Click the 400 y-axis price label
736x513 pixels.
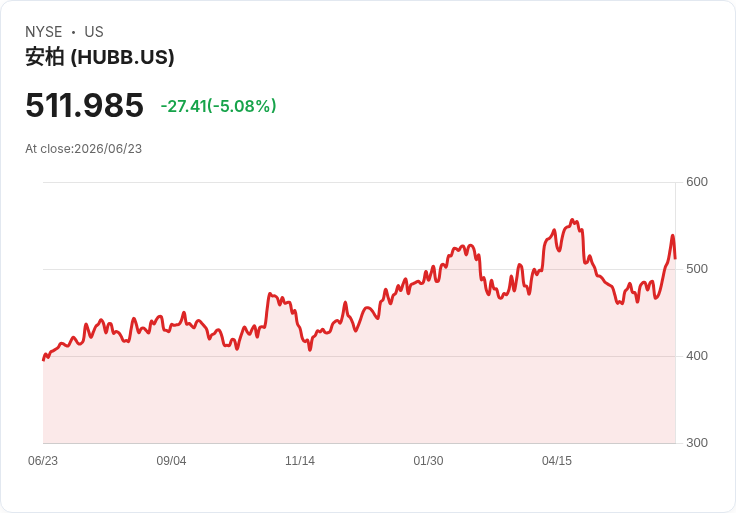(x=697, y=356)
